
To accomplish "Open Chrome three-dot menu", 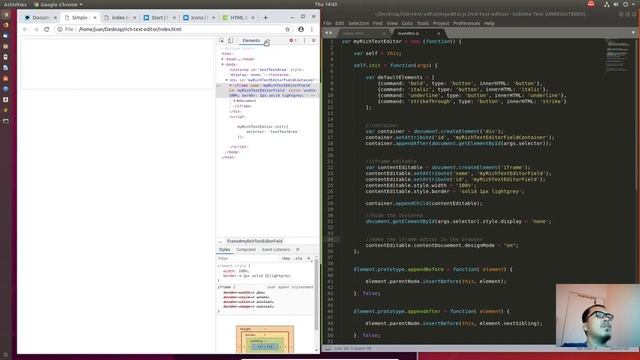I will pyautogui.click(x=312, y=29).
